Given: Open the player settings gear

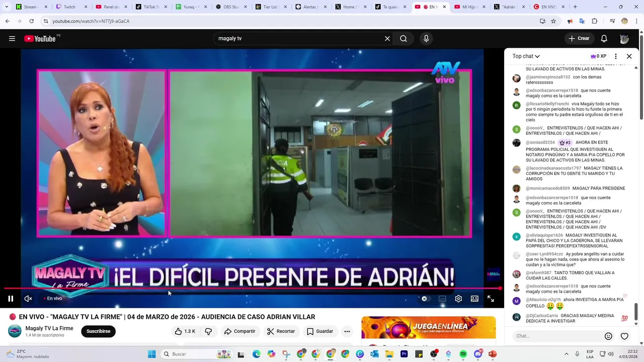Looking at the screenshot, I should tap(458, 299).
